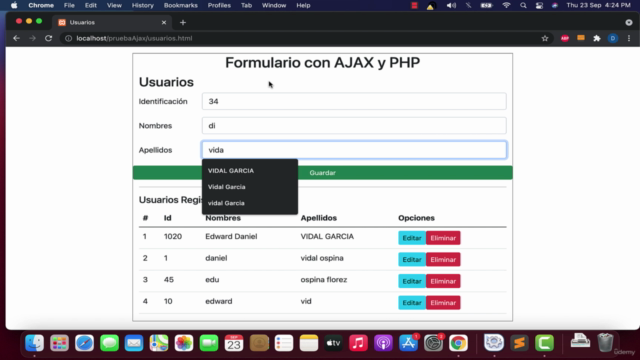This screenshot has height=360, width=640.
Task: Open the ABP Adblock Plus extension
Action: (565, 38)
